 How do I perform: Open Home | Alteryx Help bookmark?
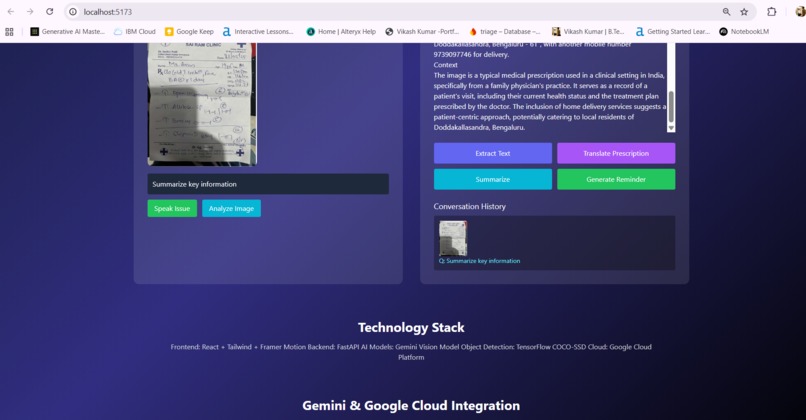point(341,31)
